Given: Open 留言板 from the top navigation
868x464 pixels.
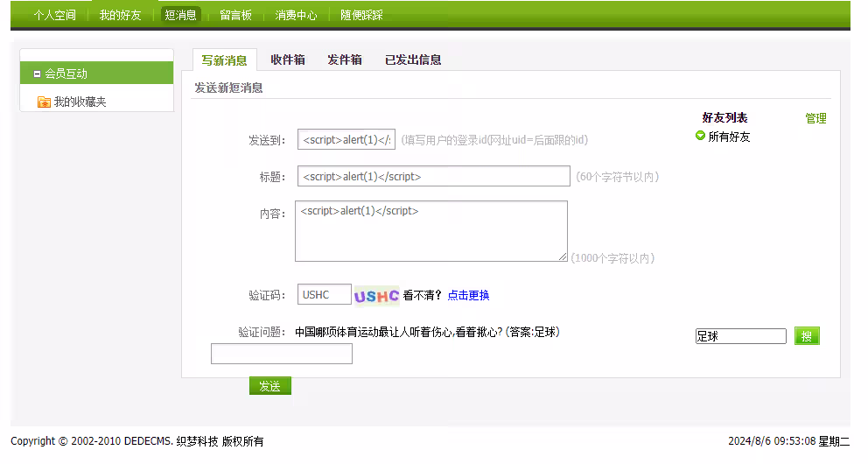Looking at the screenshot, I should coord(235,15).
